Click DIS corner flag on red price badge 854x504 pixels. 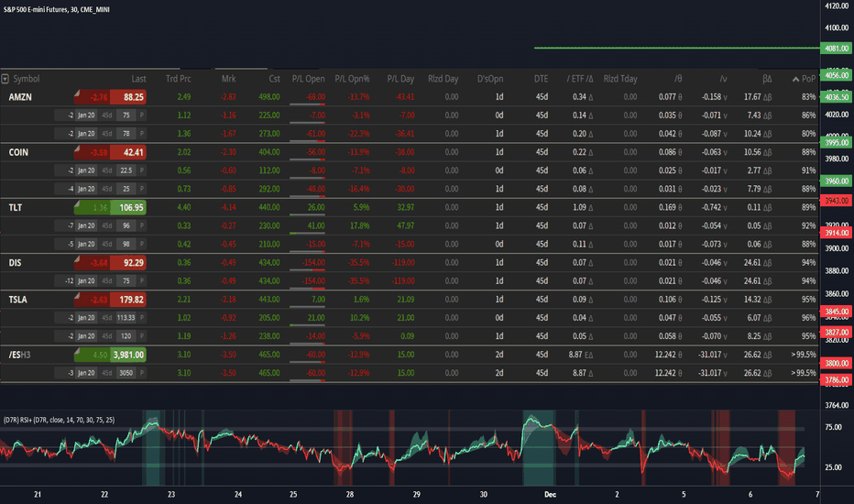pyautogui.click(x=77, y=258)
